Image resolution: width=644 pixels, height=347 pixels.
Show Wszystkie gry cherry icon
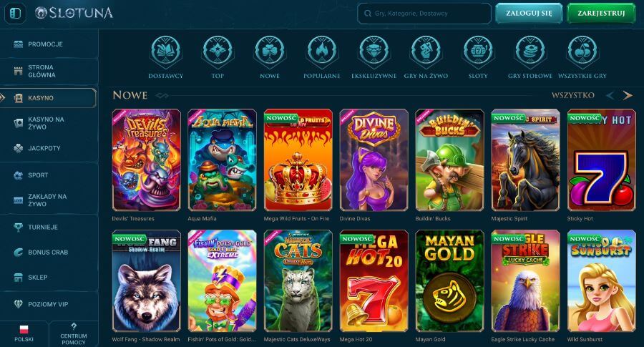(582, 52)
